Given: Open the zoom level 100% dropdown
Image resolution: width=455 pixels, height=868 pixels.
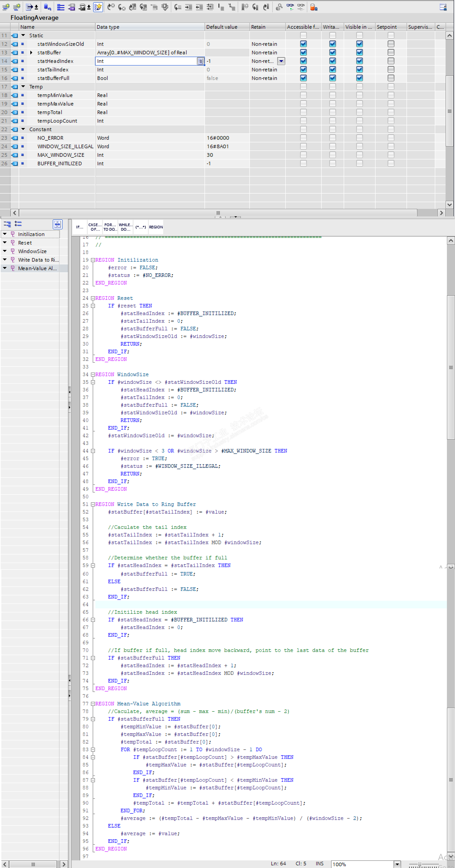Looking at the screenshot, I should tap(397, 864).
